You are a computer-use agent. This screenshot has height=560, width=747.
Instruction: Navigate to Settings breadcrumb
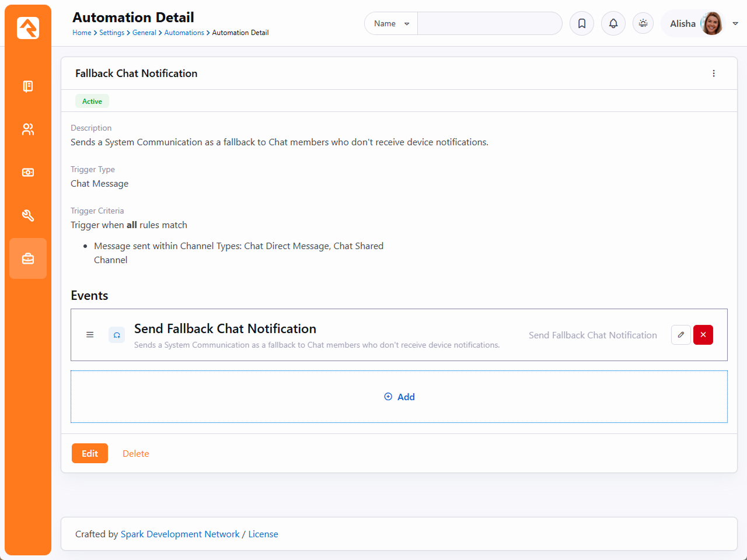[x=111, y=33]
